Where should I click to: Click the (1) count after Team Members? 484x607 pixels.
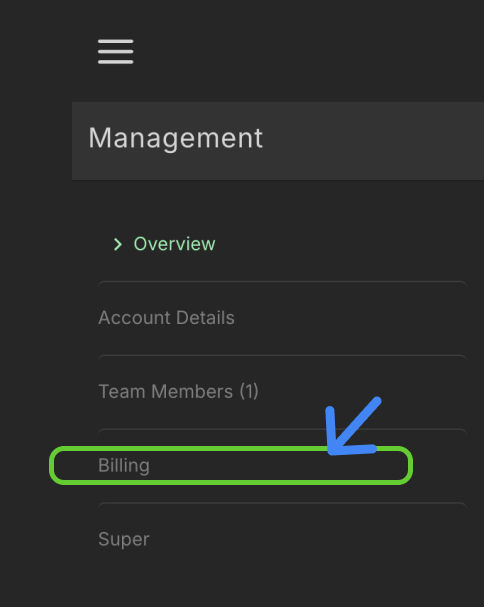point(249,391)
